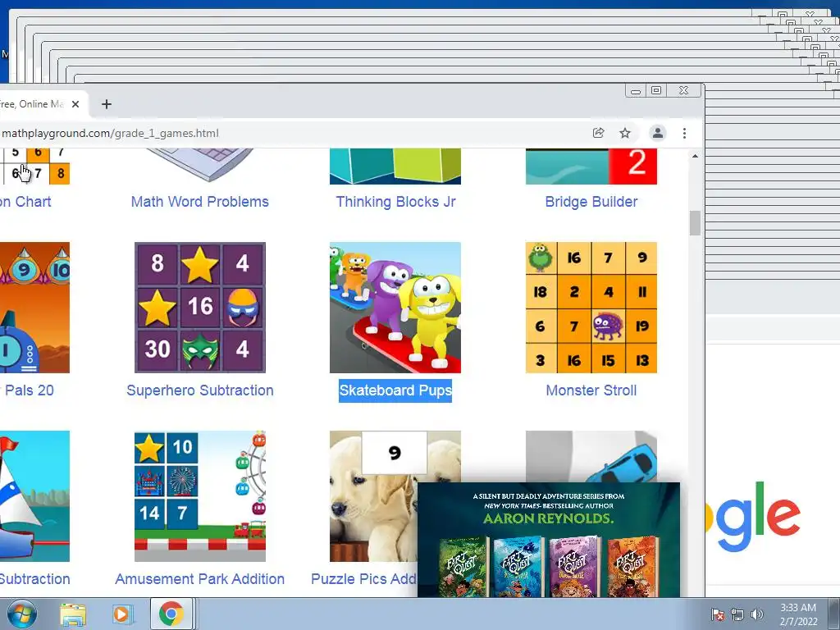Click the Superhero Subtraction game thumbnail
The image size is (840, 630).
tap(200, 308)
